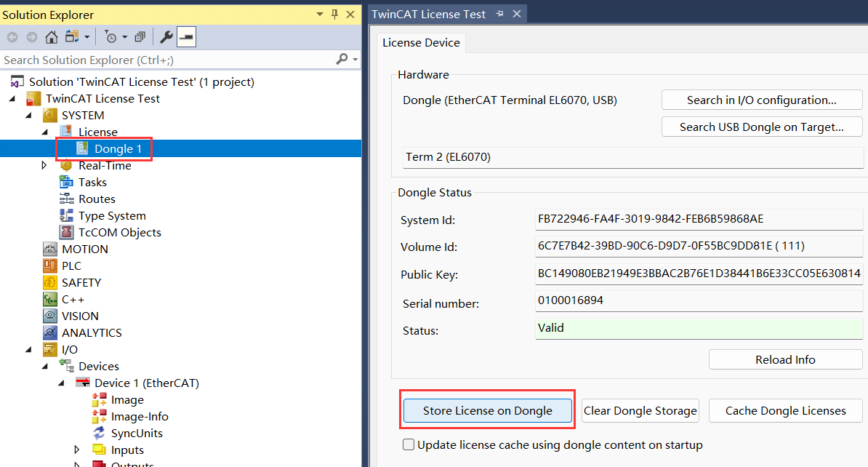Viewport: 868px width, 467px height.
Task: Open Switch Views dropdown arrow
Action: pos(87,37)
